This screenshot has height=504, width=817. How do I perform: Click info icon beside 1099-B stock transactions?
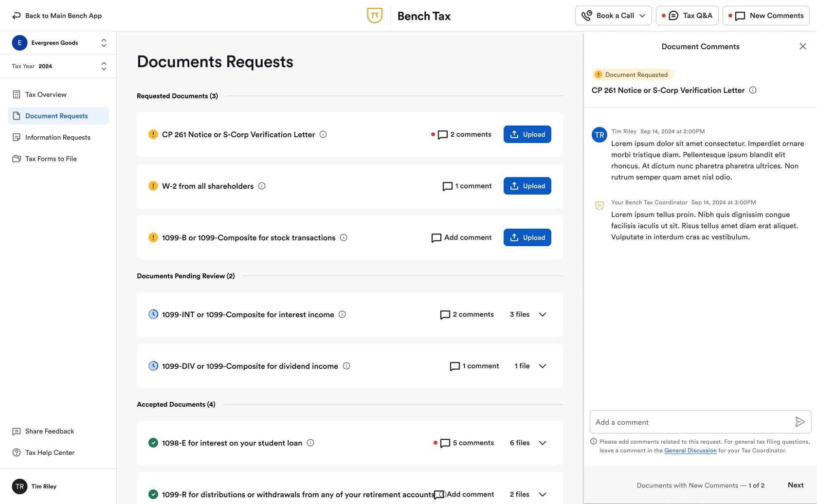344,237
